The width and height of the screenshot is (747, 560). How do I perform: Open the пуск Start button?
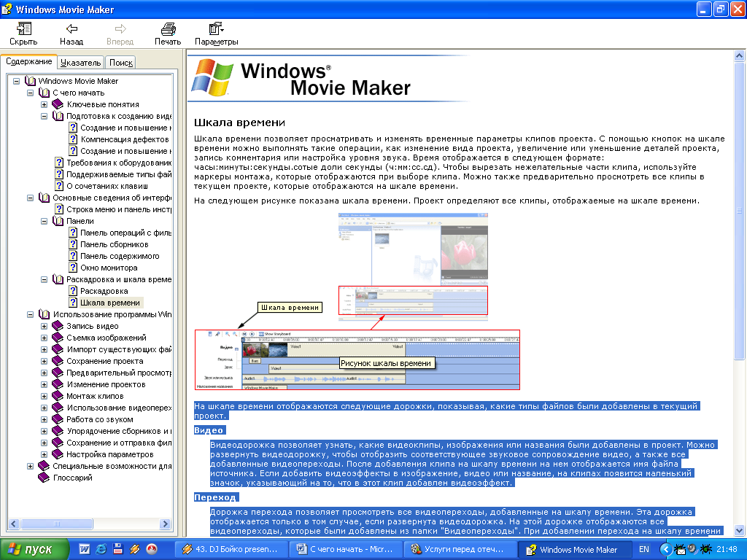(34, 549)
